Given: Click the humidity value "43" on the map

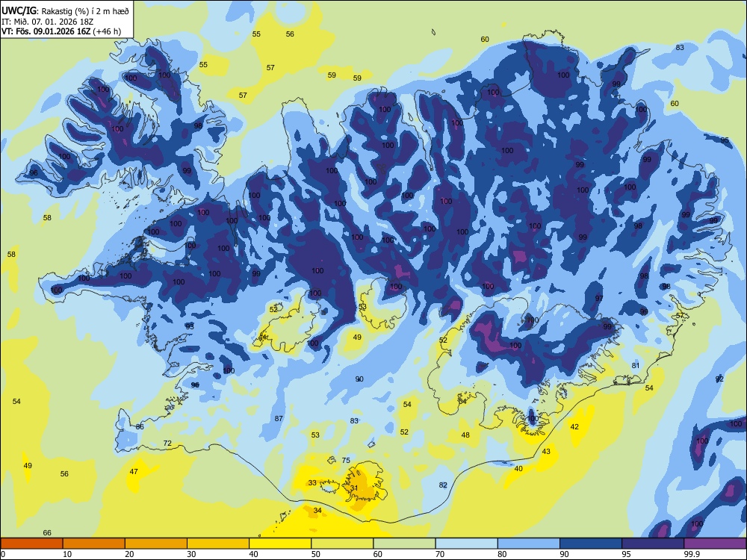Looking at the screenshot, I should click(x=546, y=452).
